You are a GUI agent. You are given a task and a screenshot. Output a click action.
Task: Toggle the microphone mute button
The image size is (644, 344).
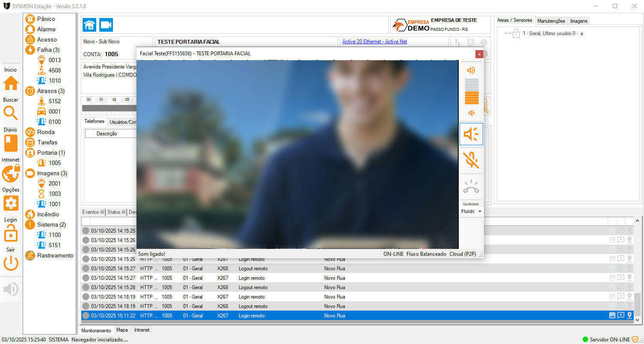[x=471, y=160]
